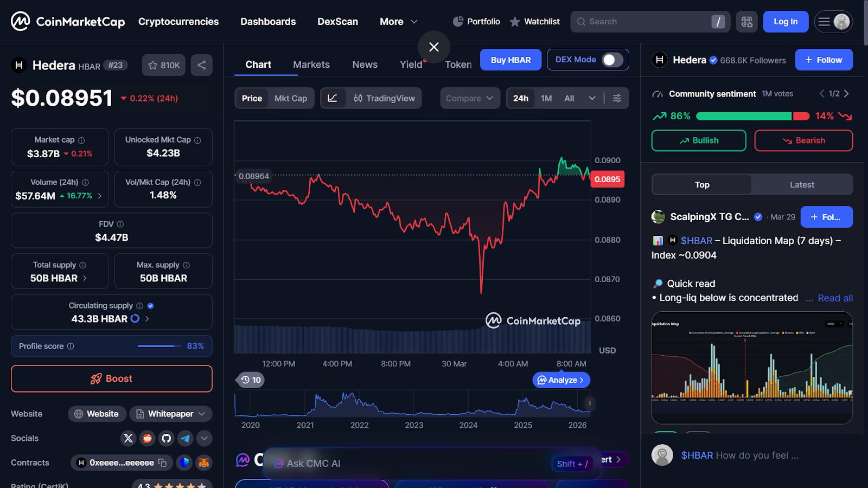The height and width of the screenshot is (488, 868).
Task: Copy the contract address icon
Action: coord(162,463)
